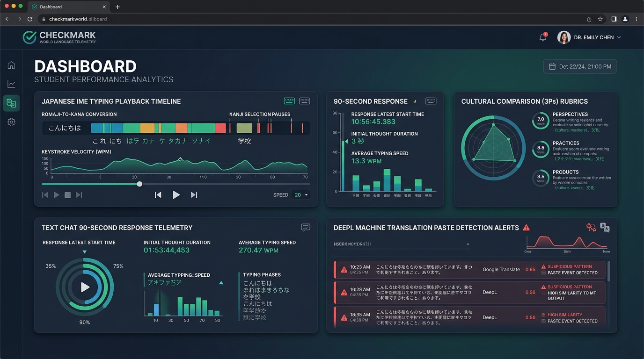Viewport: 644px width, 359px height.
Task: Click the warning icon on the 18:39 AM alert
Action: pos(344,317)
